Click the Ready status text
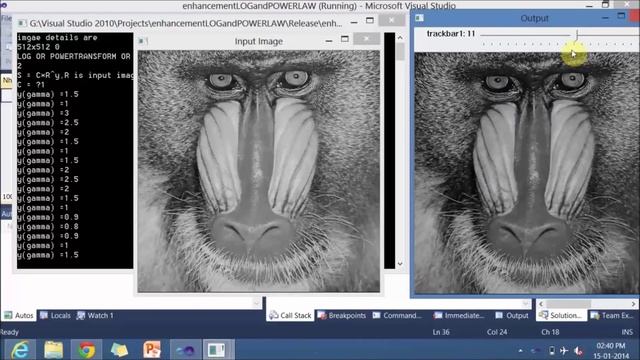 click(x=9, y=332)
